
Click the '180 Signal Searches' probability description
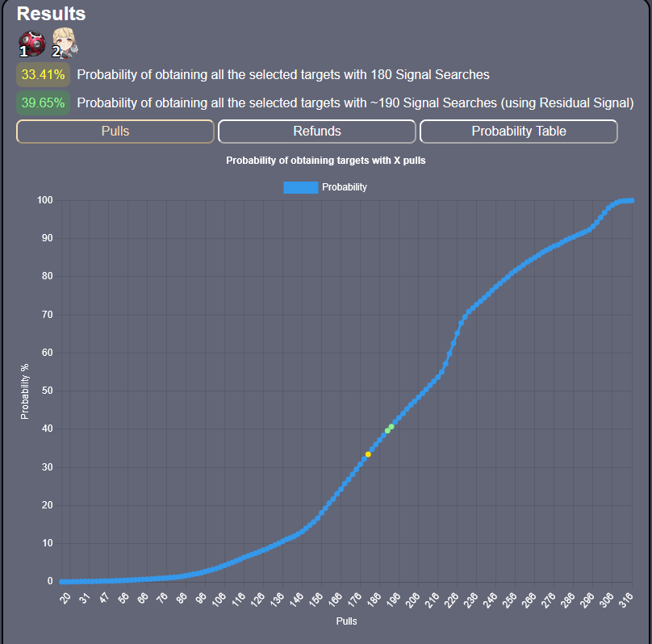[283, 75]
